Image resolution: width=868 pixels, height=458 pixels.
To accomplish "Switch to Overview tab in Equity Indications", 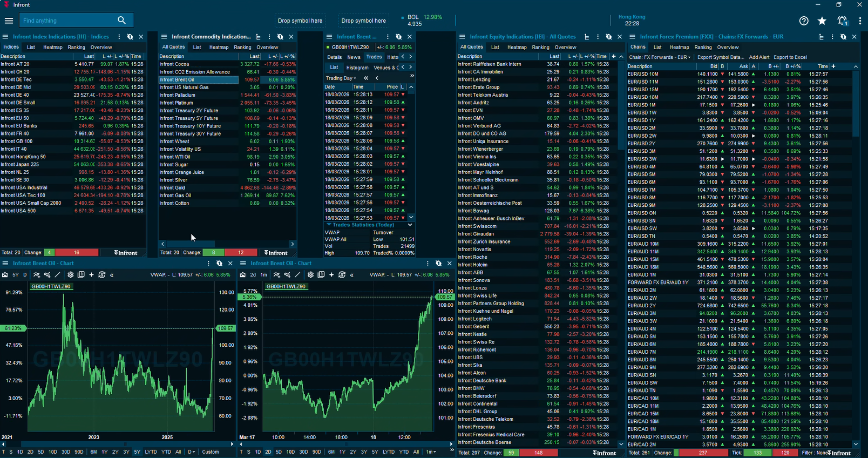I will point(565,47).
